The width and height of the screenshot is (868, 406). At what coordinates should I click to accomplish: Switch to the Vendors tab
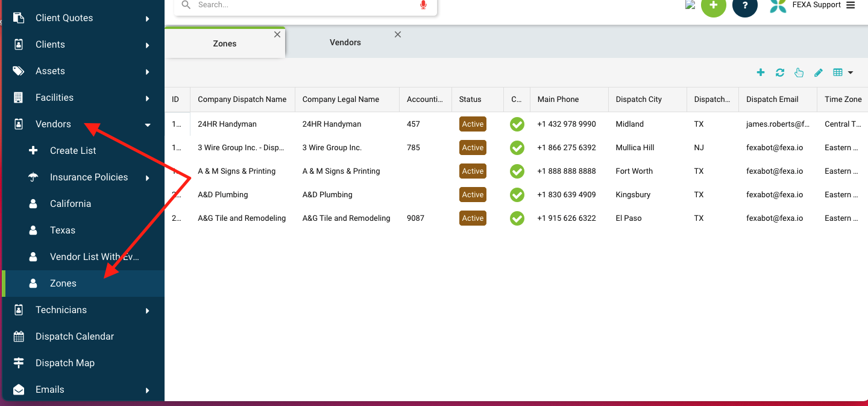[x=345, y=42]
